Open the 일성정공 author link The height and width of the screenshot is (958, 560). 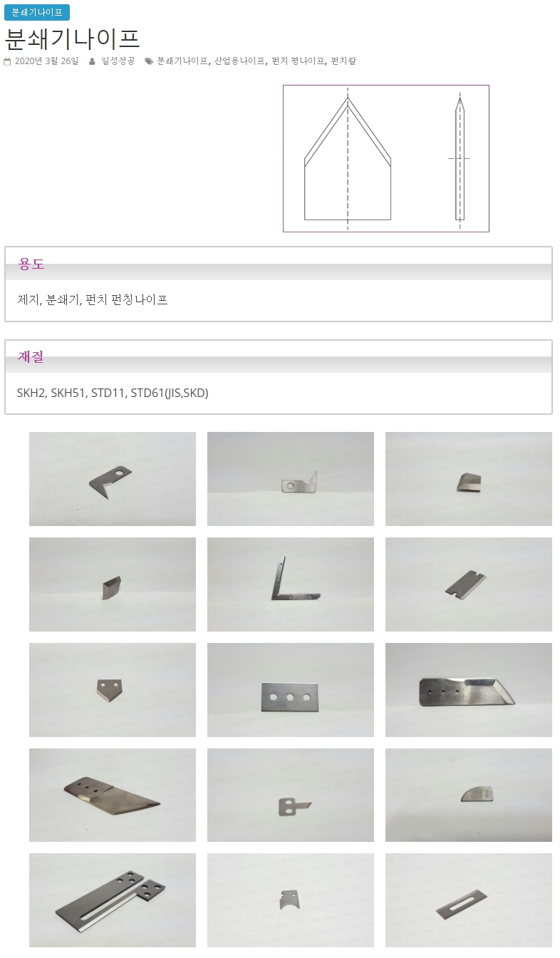118,61
